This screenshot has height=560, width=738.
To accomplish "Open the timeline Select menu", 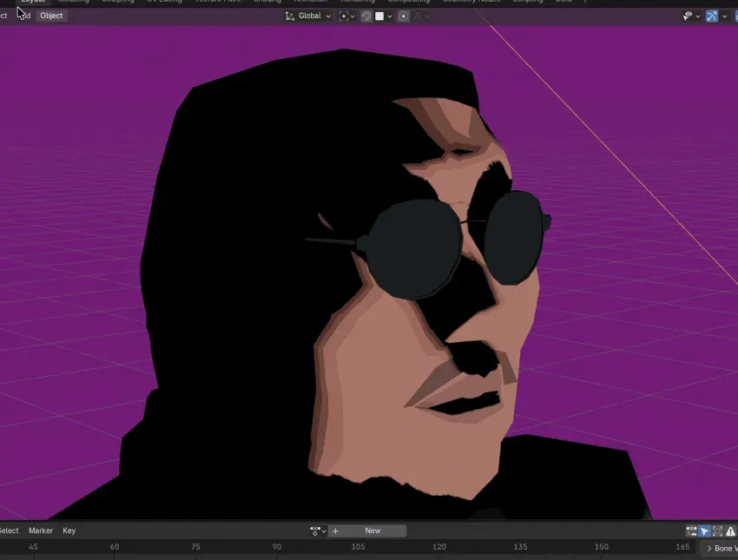I will tap(9, 530).
